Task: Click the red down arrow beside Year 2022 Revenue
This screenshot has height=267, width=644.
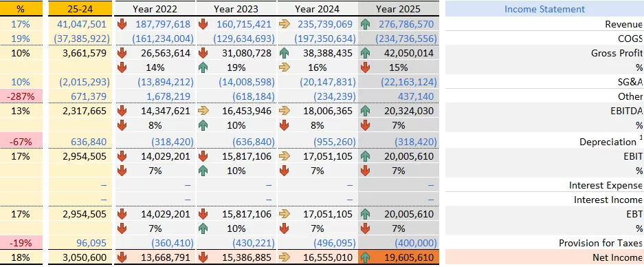Action: tap(122, 24)
